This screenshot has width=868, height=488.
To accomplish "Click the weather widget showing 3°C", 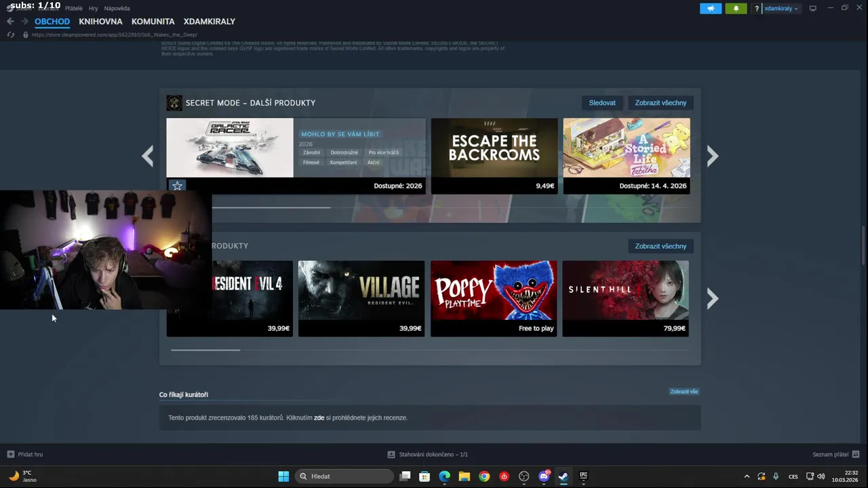I will (x=22, y=476).
